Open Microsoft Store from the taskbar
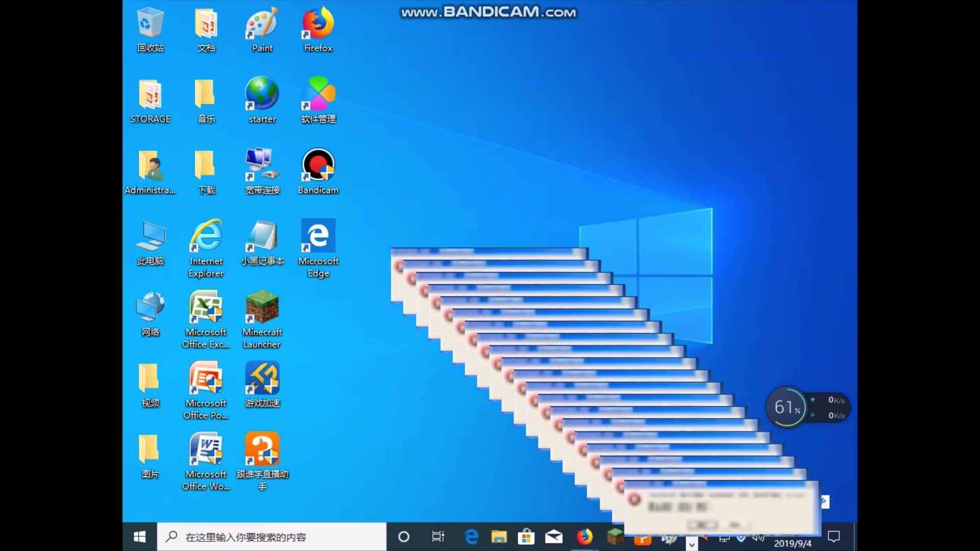 point(526,537)
